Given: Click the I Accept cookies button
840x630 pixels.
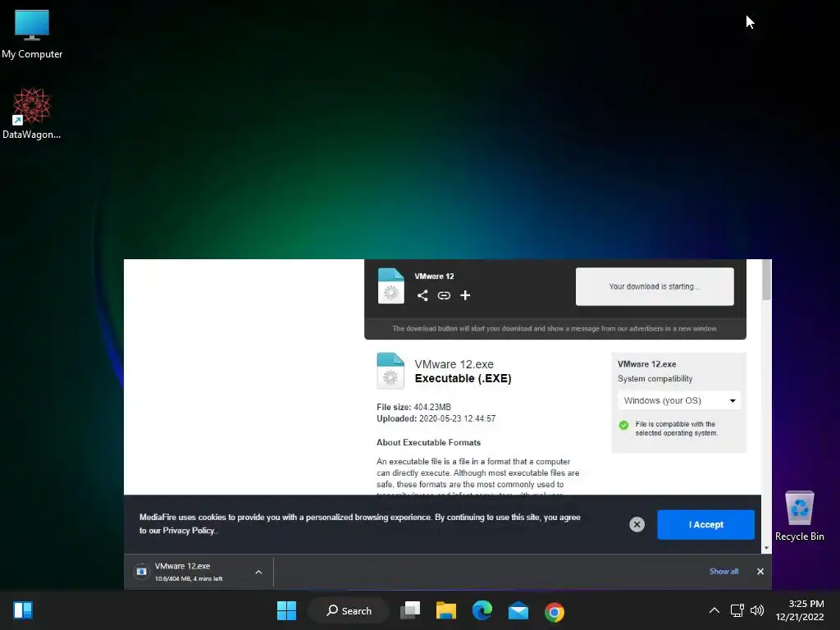Looking at the screenshot, I should (705, 524).
